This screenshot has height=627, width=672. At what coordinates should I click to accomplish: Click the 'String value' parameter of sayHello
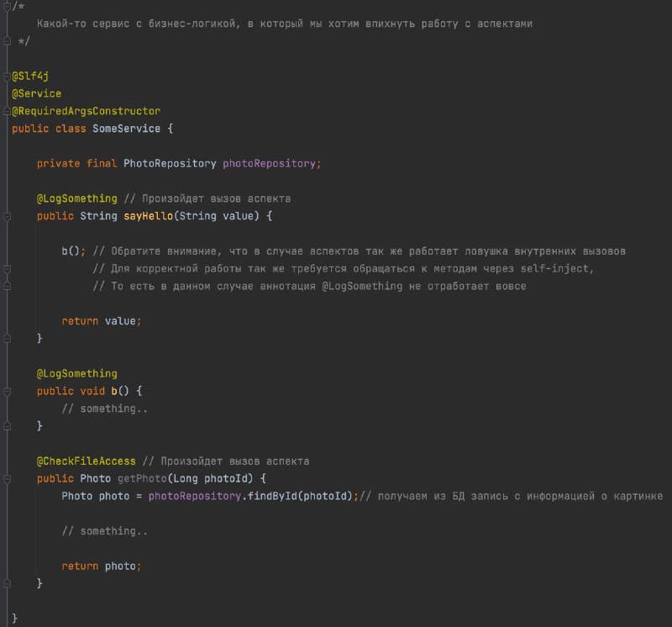(x=217, y=216)
